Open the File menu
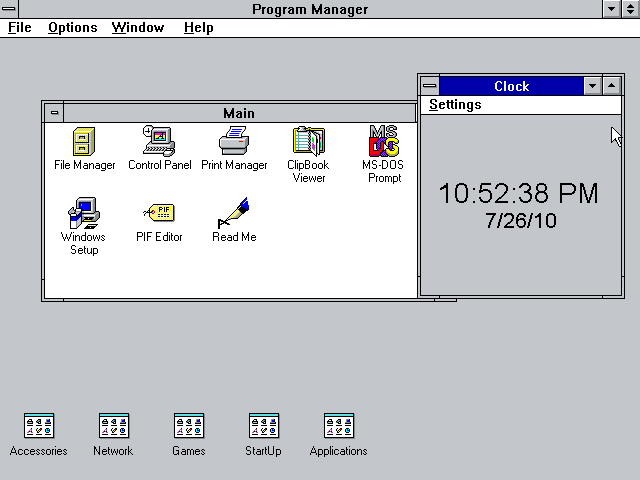The height and width of the screenshot is (480, 640). (x=20, y=28)
